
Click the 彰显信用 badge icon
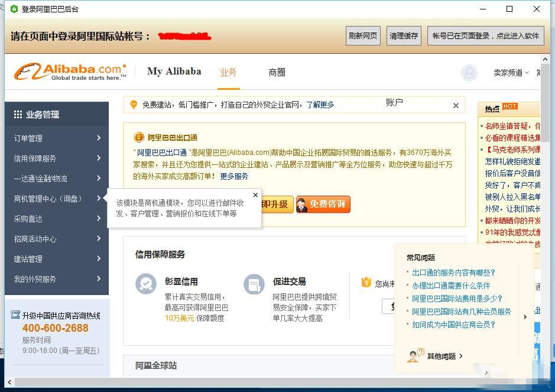pyautogui.click(x=145, y=284)
